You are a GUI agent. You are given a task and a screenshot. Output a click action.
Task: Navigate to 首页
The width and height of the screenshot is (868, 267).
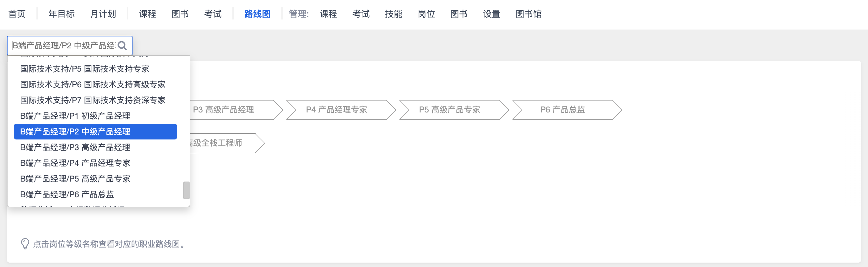(17, 14)
